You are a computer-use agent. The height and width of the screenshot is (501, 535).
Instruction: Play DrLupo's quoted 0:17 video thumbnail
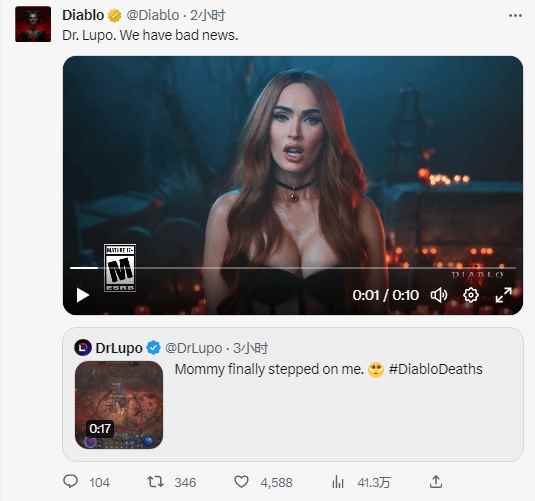(119, 405)
